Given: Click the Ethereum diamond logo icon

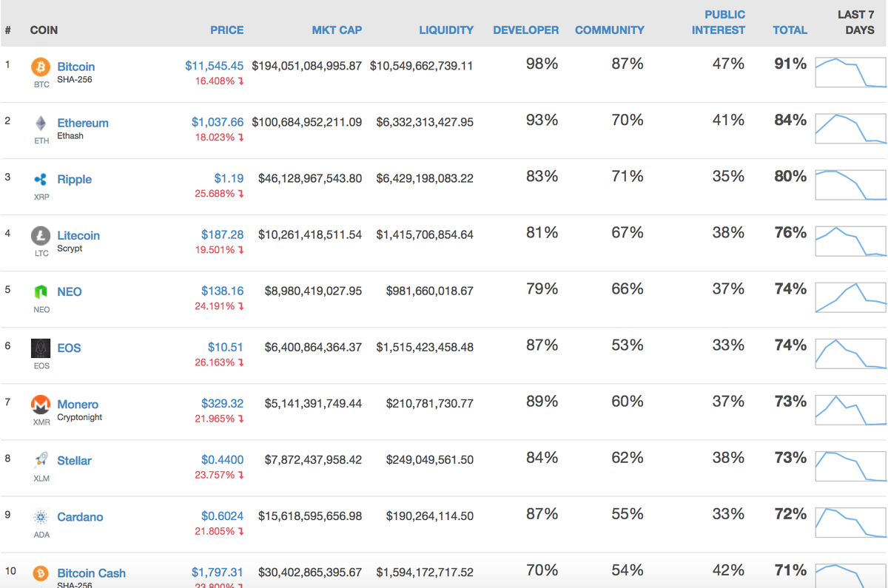Looking at the screenshot, I should pyautogui.click(x=41, y=123).
